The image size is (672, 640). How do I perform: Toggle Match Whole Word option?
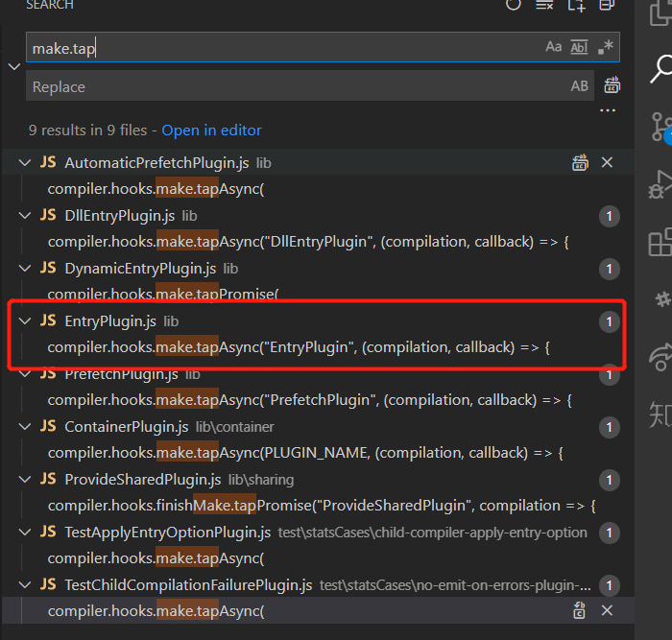pos(579,47)
